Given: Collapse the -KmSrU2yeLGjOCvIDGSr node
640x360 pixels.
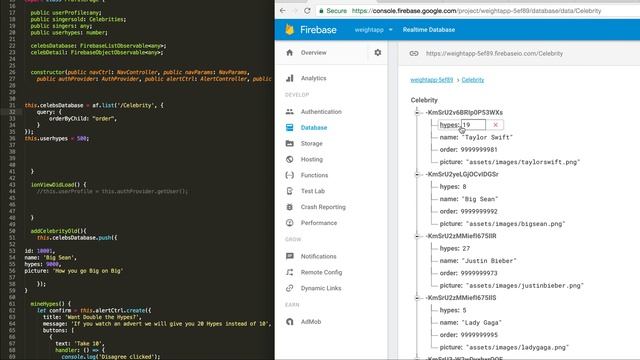Looking at the screenshot, I should (417, 174).
